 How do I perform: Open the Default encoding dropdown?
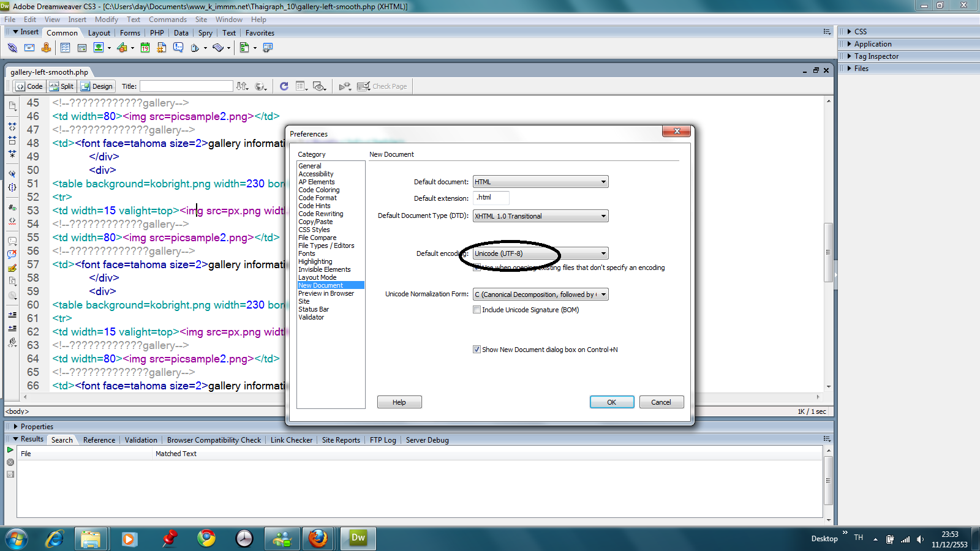pos(540,253)
